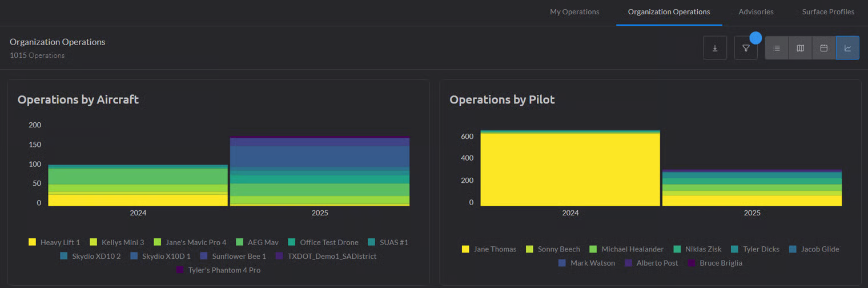Select the chart view icon
Image resolution: width=868 pixels, height=288 pixels.
click(847, 48)
